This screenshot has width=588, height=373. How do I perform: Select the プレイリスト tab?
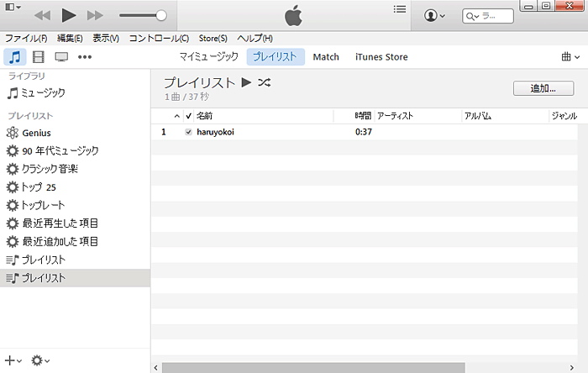click(x=276, y=56)
